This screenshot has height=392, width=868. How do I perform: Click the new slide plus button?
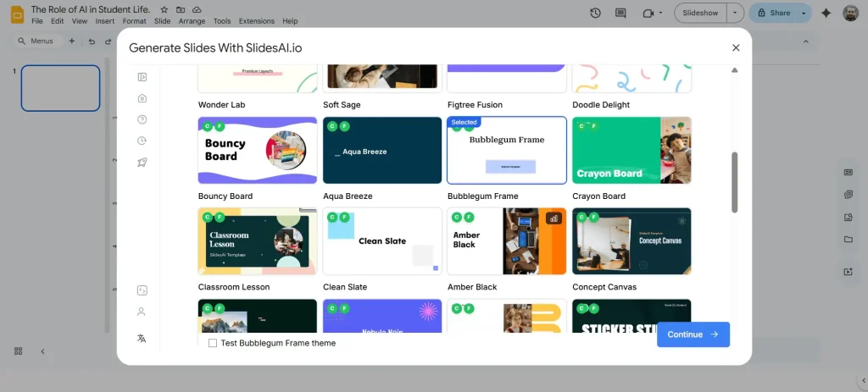[x=71, y=41]
